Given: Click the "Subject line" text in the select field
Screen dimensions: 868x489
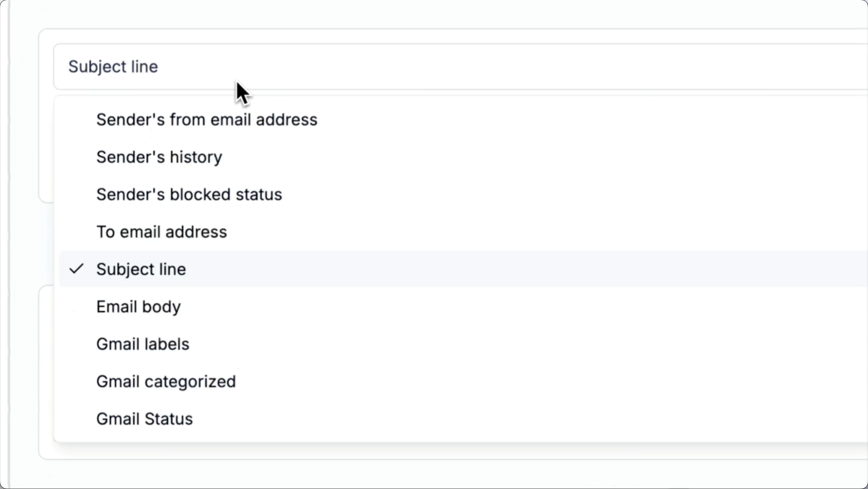Looking at the screenshot, I should coord(113,67).
